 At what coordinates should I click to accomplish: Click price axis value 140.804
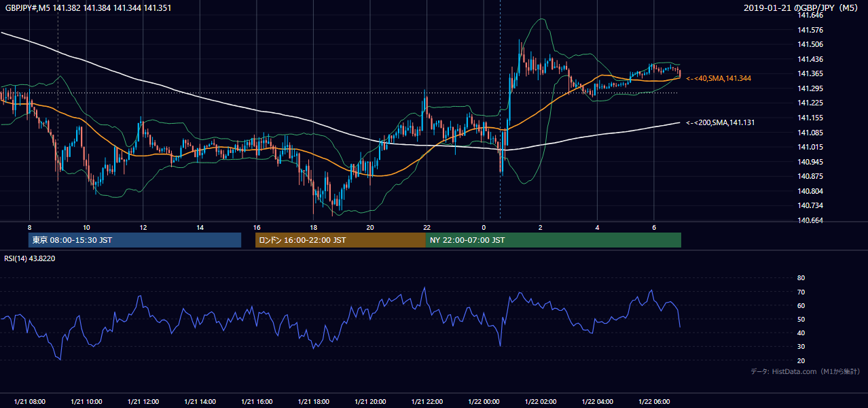click(x=810, y=191)
